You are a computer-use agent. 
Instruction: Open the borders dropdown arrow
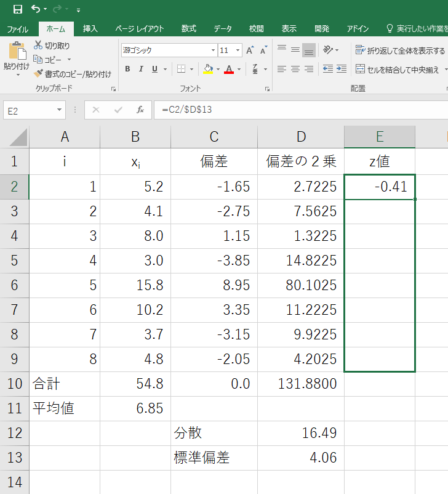[x=191, y=69]
